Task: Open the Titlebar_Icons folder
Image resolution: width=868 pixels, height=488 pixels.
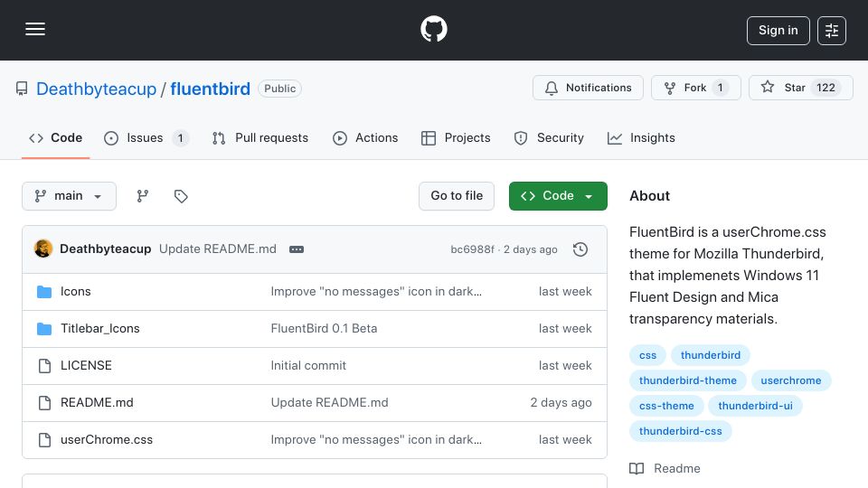Action: (100, 329)
